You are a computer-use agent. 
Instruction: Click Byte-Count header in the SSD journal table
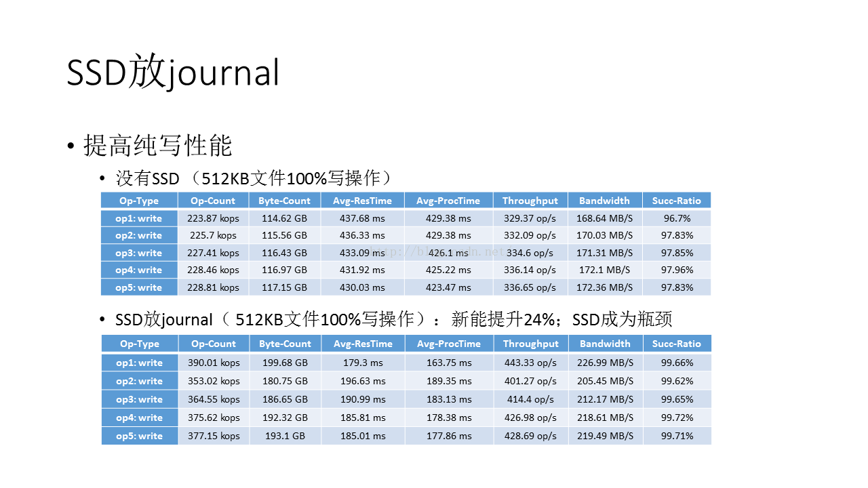coord(285,344)
